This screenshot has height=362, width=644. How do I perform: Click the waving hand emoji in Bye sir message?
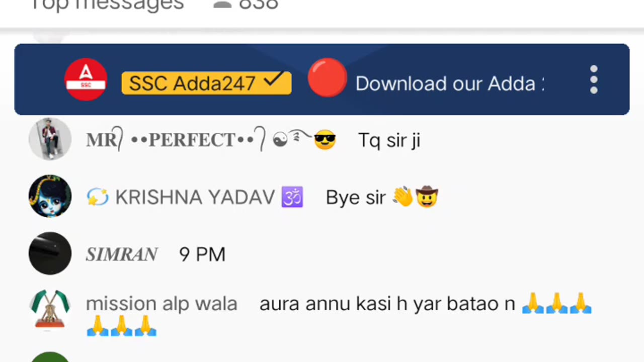(x=403, y=197)
